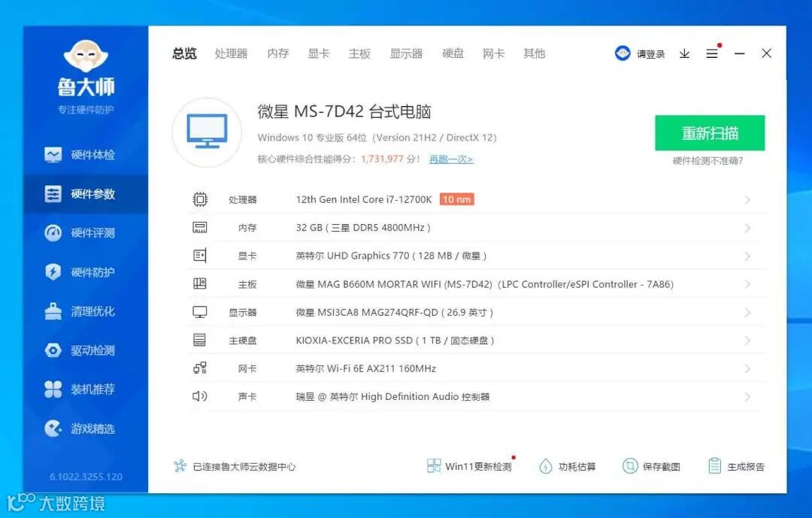Open the download manager arrow icon

(685, 53)
